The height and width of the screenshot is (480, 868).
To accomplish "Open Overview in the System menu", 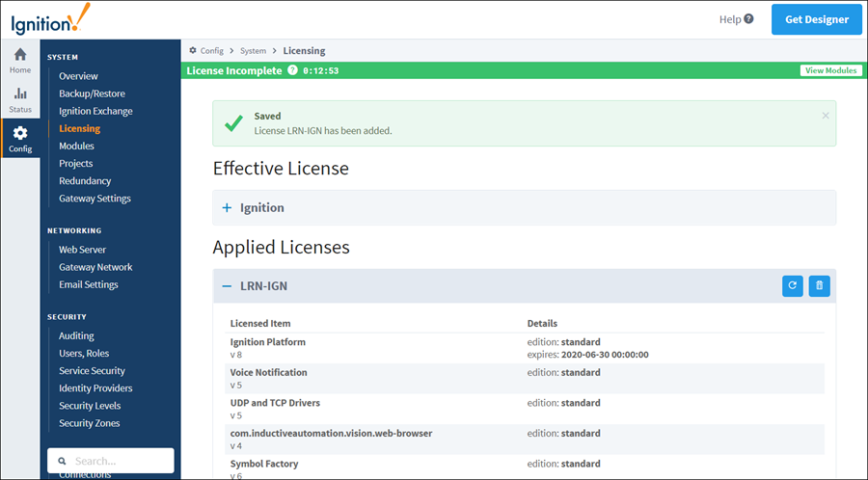I will coord(79,76).
